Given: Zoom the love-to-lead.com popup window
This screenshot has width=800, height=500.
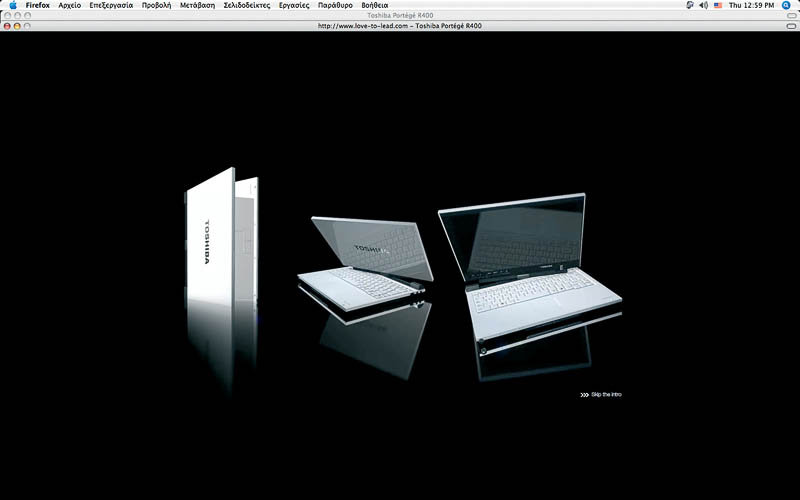Looking at the screenshot, I should (27, 26).
